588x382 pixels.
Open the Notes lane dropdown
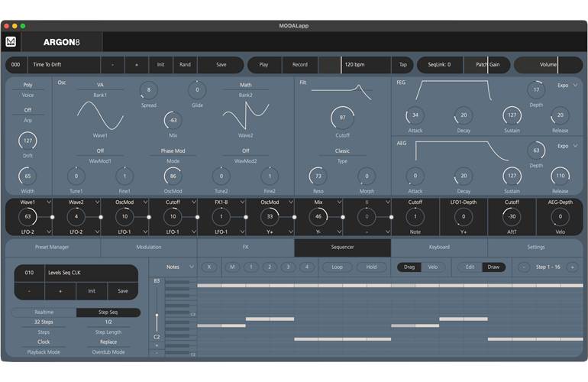pos(180,267)
